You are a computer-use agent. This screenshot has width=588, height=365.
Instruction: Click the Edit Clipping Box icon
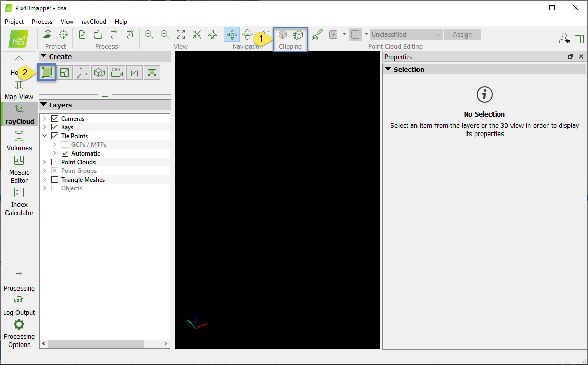click(x=298, y=34)
